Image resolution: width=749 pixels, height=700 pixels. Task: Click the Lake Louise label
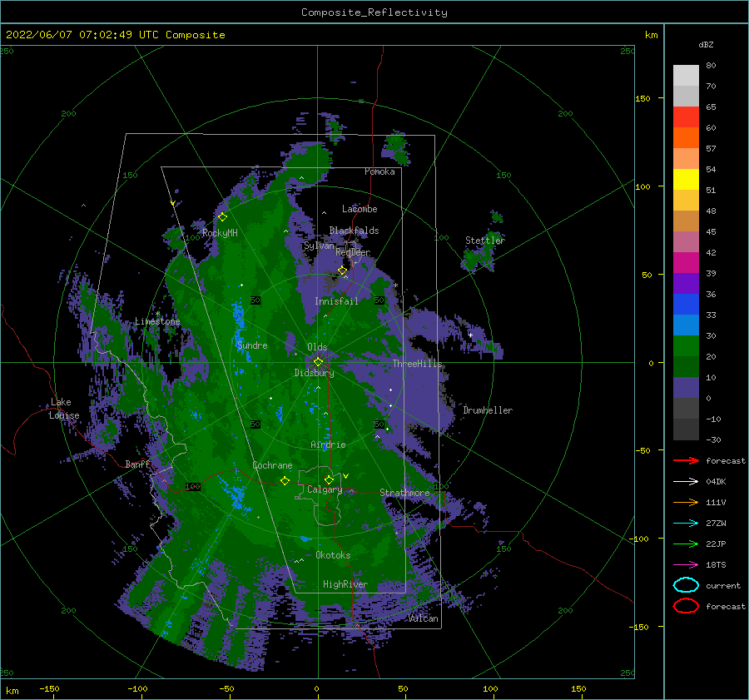click(64, 409)
